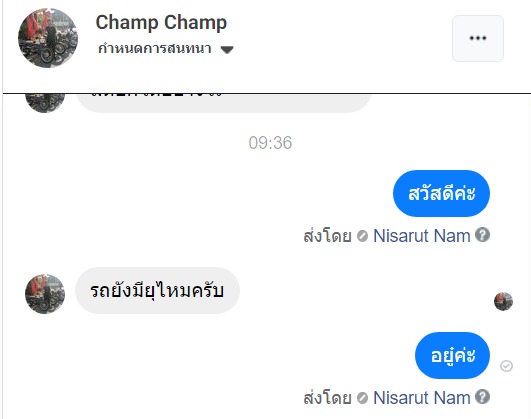Click the edit badge icon beside last ส่งโดย
531x419 pixels.
click(362, 398)
